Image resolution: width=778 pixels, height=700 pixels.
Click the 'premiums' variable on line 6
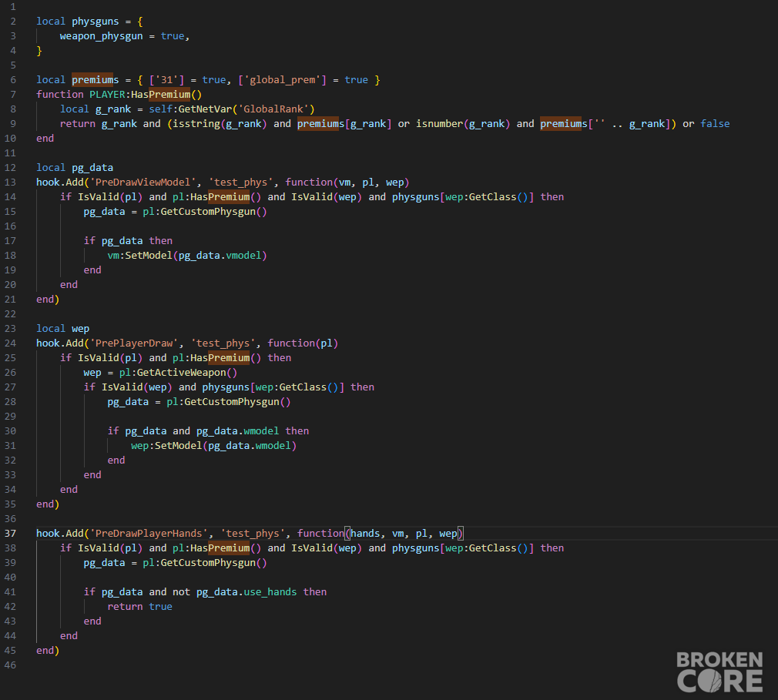(x=96, y=80)
